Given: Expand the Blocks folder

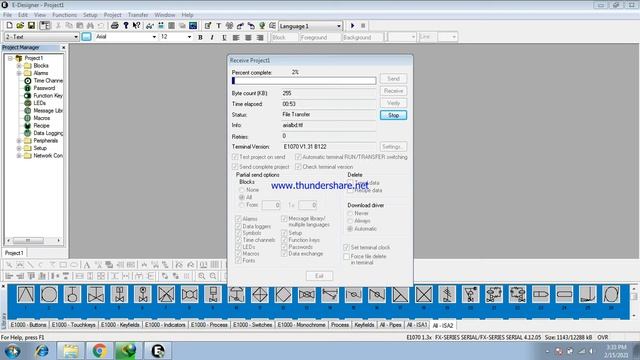Looking at the screenshot, I should pos(19,66).
